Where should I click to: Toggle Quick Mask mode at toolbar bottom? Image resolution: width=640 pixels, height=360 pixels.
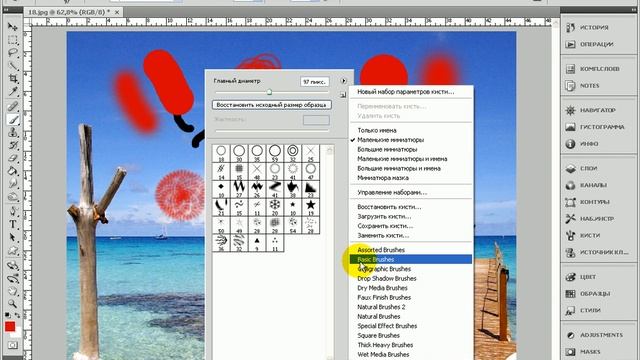(x=13, y=345)
